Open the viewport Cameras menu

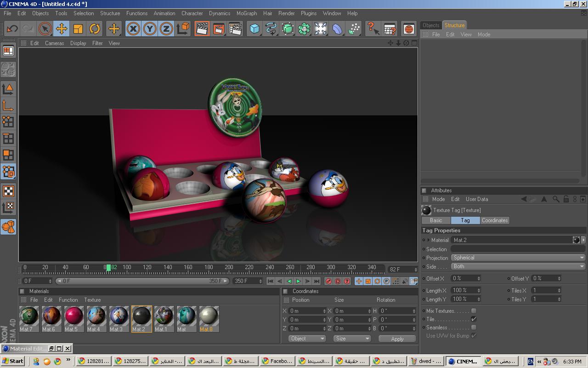[x=54, y=43]
